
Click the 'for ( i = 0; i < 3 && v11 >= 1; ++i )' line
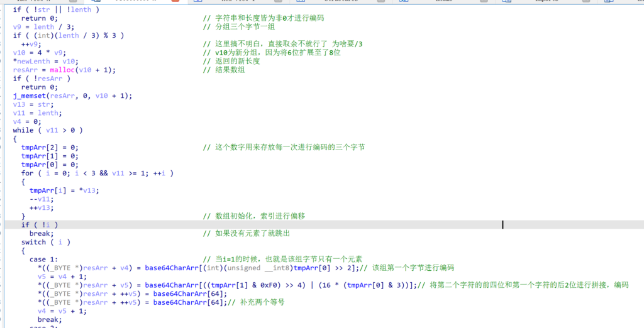click(x=97, y=173)
